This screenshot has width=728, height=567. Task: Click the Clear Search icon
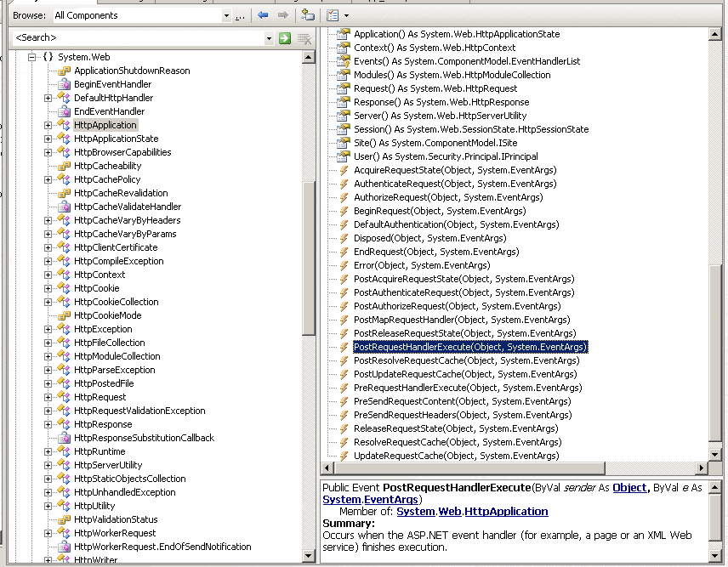pos(304,38)
